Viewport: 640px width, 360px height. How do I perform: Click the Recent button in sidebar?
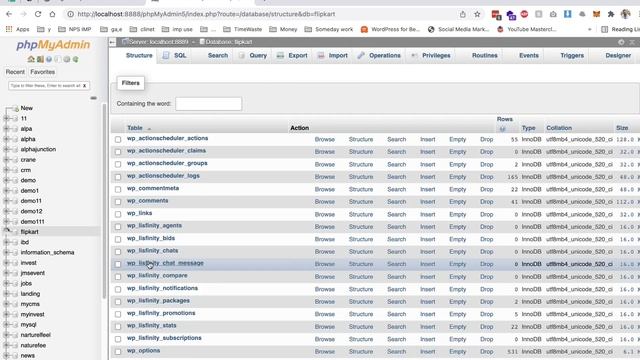click(x=15, y=72)
